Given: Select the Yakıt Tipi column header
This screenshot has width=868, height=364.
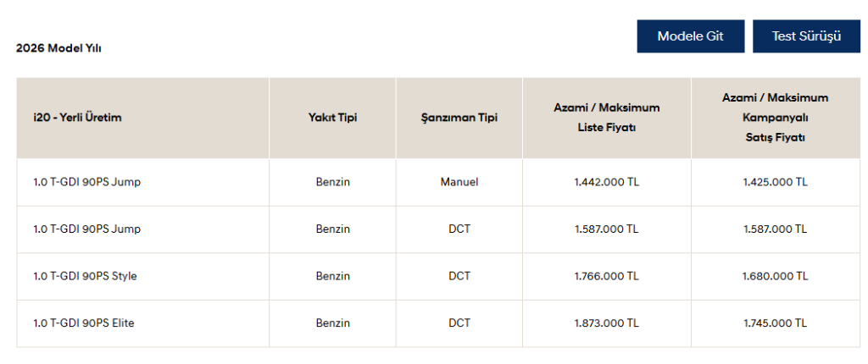Looking at the screenshot, I should click(332, 118).
